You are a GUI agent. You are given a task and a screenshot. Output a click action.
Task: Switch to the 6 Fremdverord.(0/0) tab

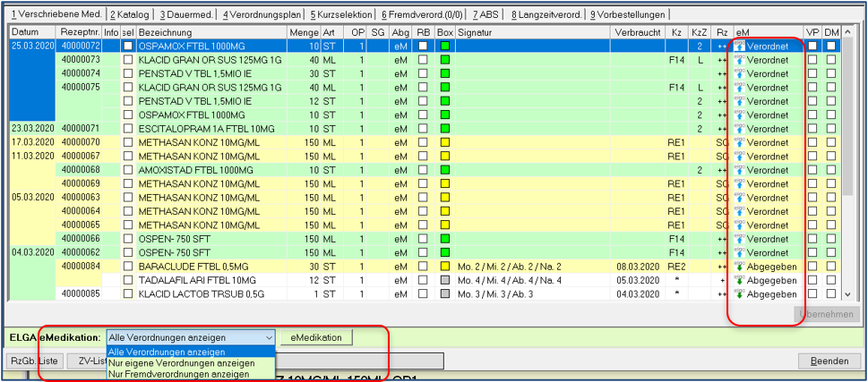[x=422, y=14]
